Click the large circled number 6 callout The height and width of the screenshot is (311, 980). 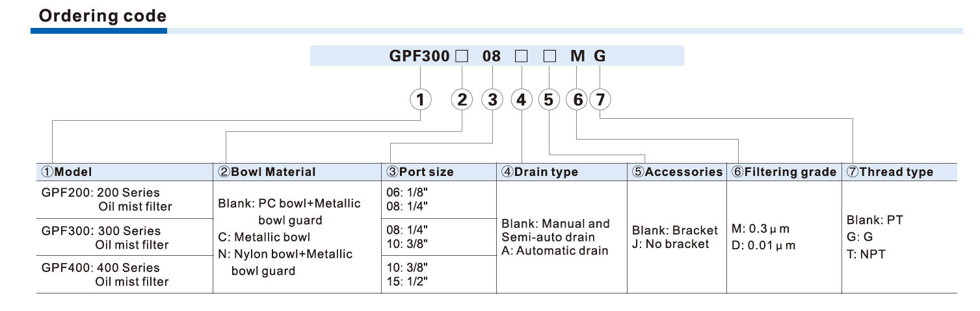577,100
